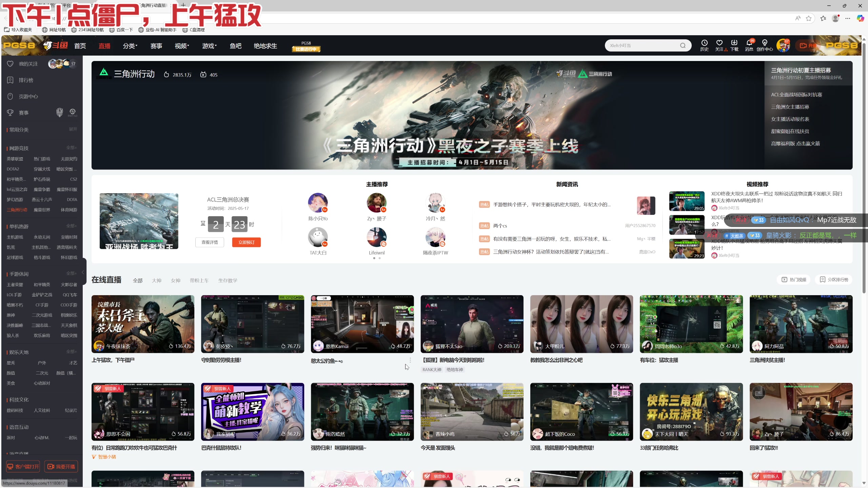Click TAT大白 streamer avatar
Screen dimensions: 868x488
tap(318, 237)
